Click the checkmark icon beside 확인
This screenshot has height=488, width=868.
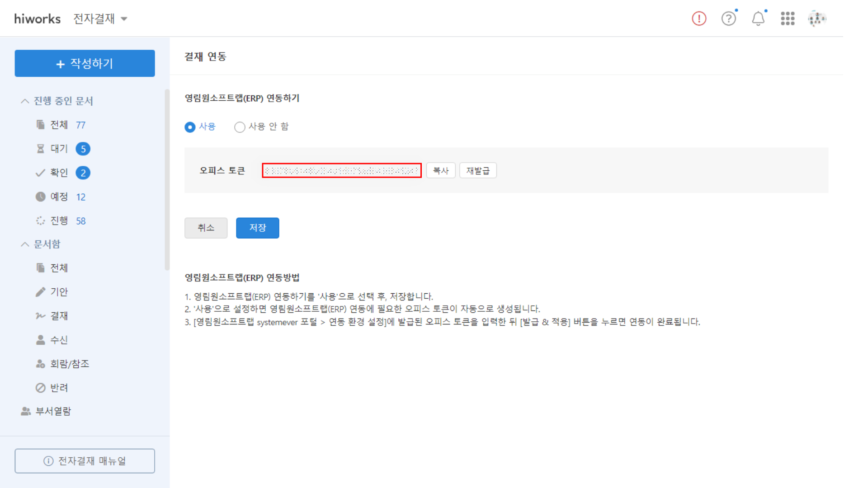[x=41, y=173]
